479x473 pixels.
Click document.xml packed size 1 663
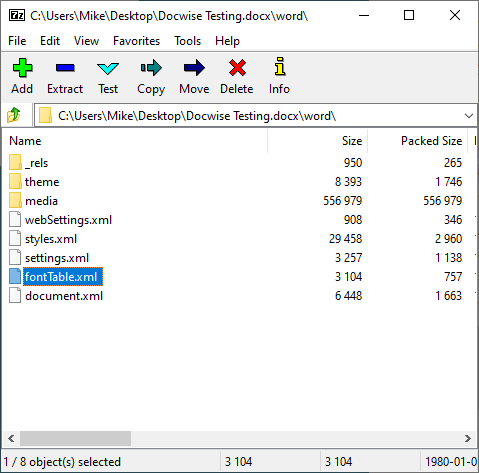pos(449,296)
